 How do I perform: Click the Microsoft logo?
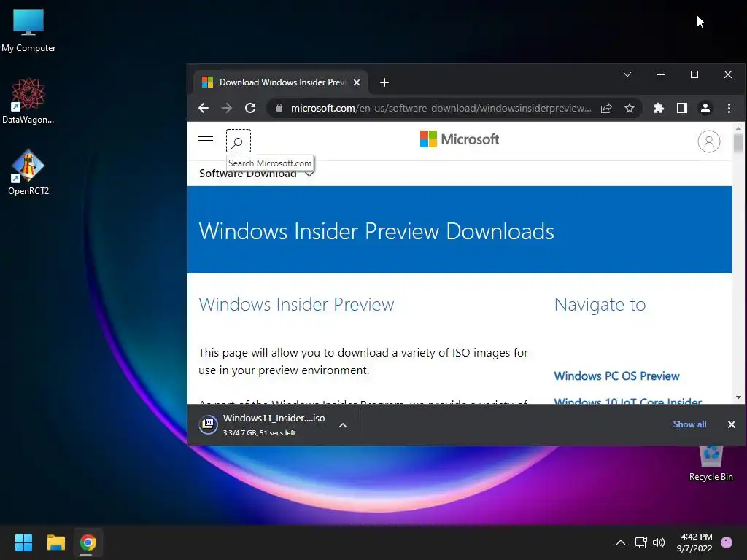pos(460,139)
